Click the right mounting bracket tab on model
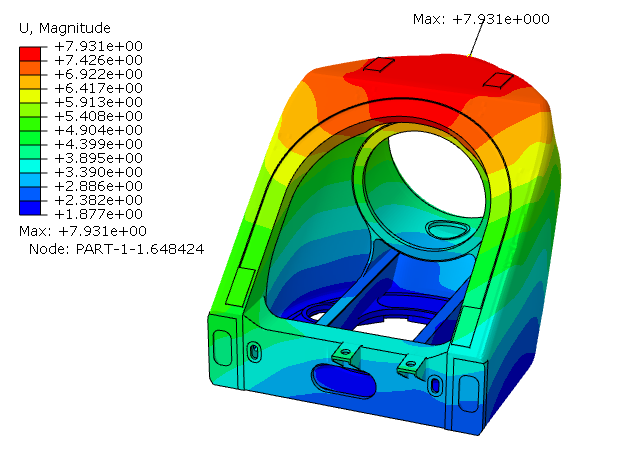This screenshot has height=459, width=634. click(412, 368)
